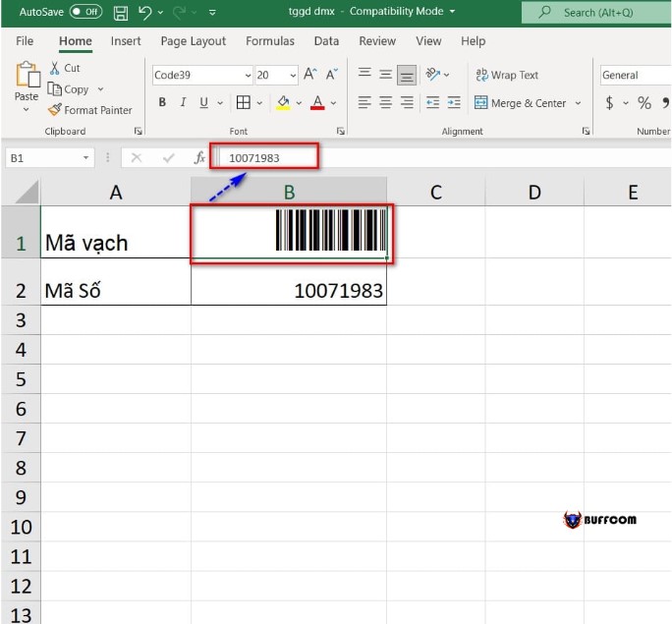Click the Percent Style icon
Screen dimensions: 672x624
point(644,103)
